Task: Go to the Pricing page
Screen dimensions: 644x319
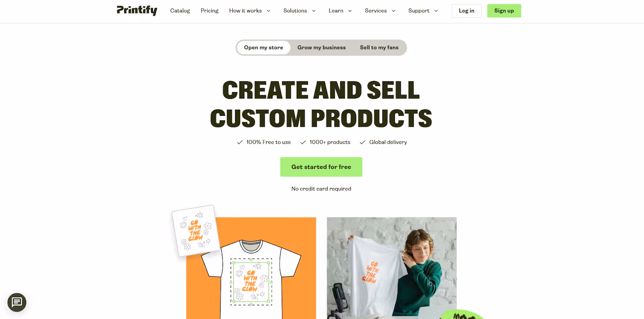Action: coord(210,11)
